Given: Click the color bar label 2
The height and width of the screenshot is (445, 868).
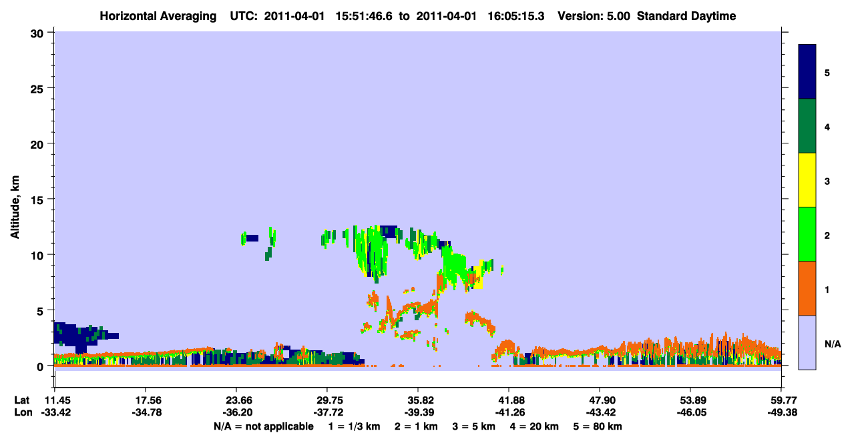Looking at the screenshot, I should point(827,235).
